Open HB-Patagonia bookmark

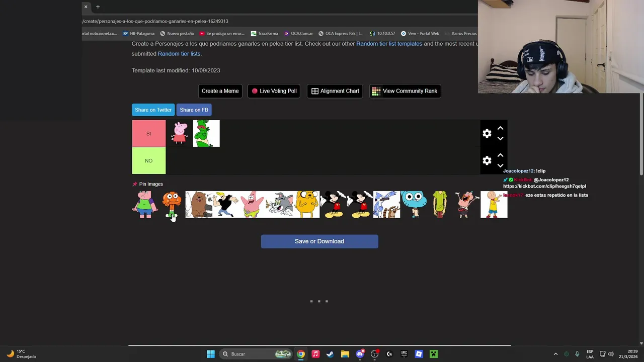click(x=138, y=34)
